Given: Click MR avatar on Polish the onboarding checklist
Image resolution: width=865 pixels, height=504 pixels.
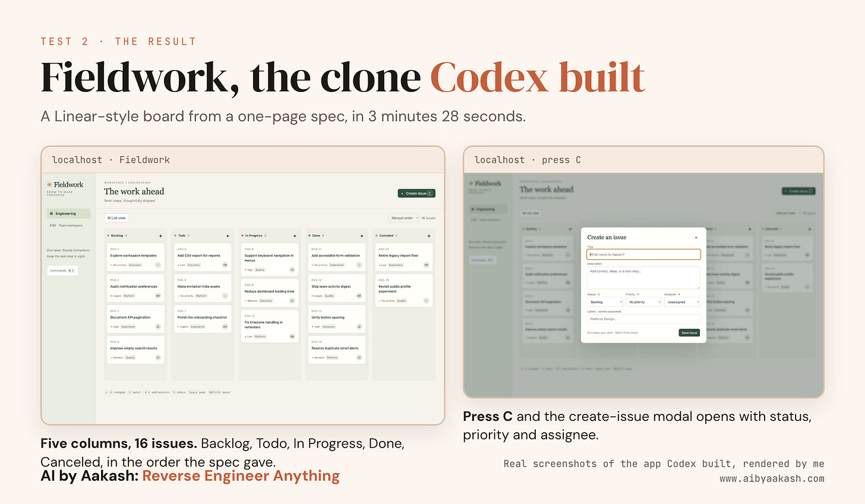Looking at the screenshot, I should (x=225, y=327).
